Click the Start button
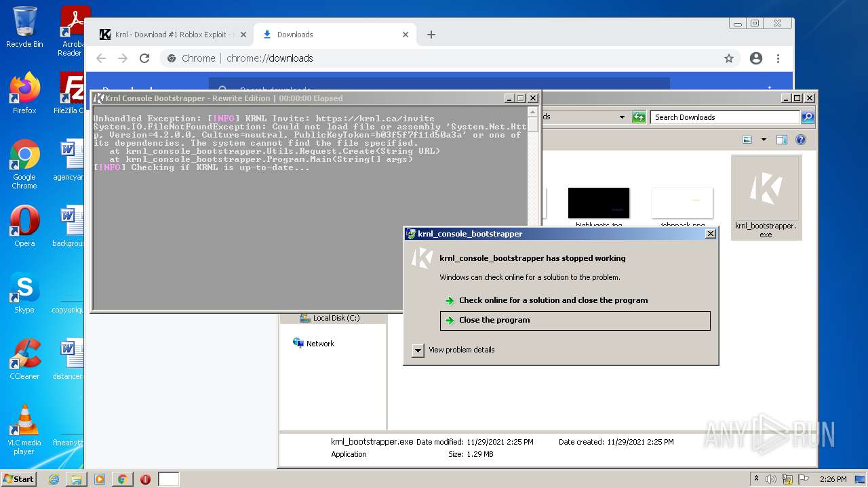868x488 pixels. (19, 479)
